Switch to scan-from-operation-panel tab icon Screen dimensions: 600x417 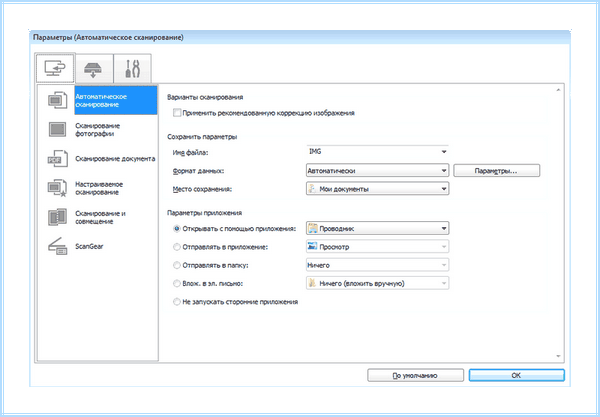click(94, 69)
